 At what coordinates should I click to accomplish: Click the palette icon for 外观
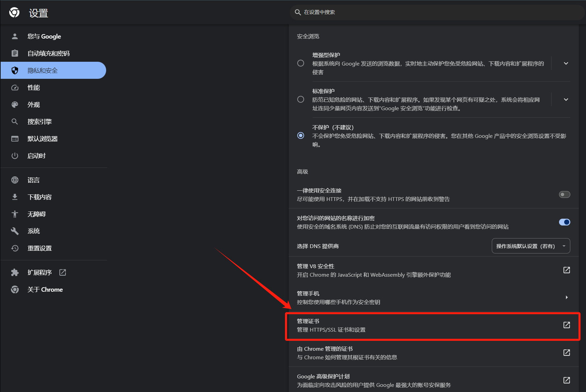pyautogui.click(x=15, y=104)
